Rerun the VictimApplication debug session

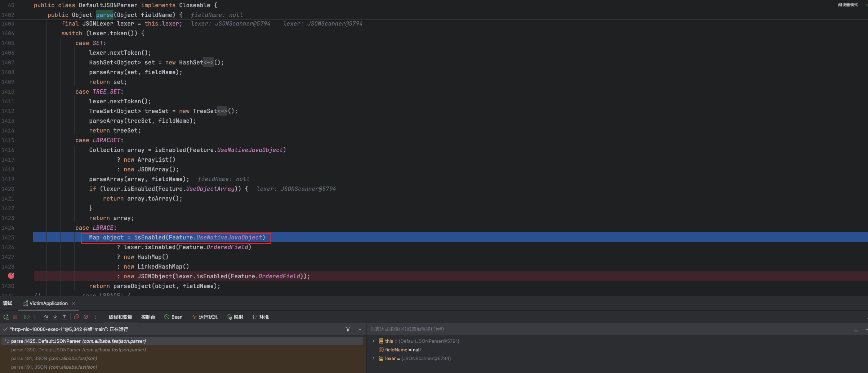click(6, 317)
